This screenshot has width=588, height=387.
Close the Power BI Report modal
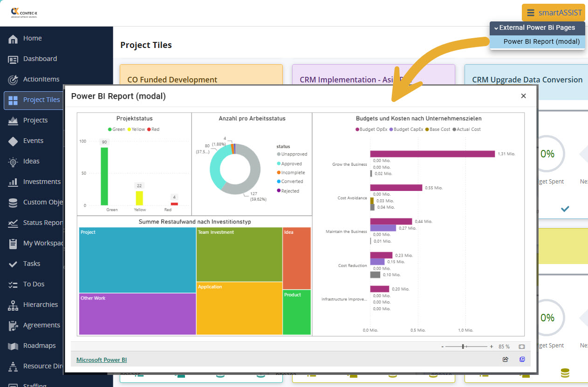click(523, 96)
